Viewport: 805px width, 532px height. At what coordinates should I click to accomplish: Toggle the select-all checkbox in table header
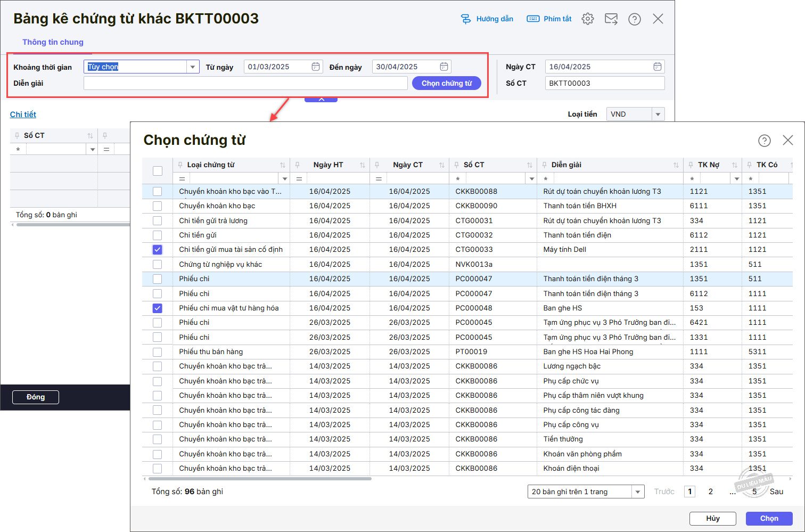(158, 171)
